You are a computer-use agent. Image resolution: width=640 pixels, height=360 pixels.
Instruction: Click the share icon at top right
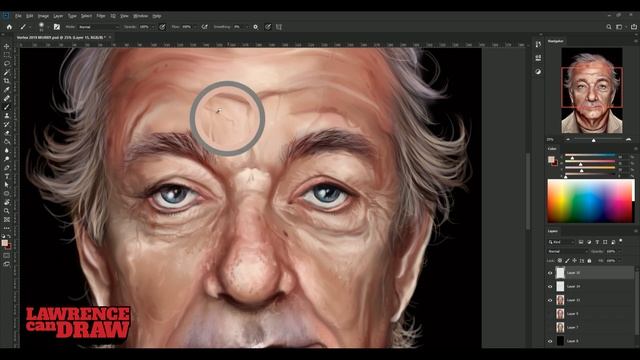[x=634, y=27]
